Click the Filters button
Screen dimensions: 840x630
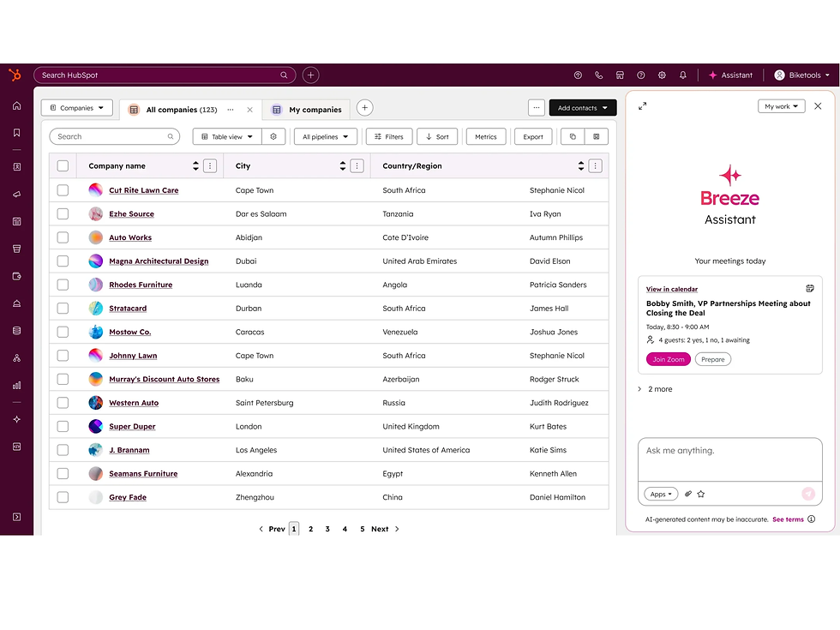tap(389, 136)
